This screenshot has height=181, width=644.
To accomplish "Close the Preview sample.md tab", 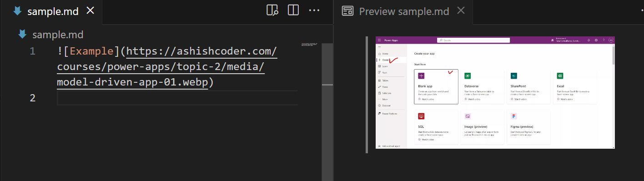I will pyautogui.click(x=461, y=11).
